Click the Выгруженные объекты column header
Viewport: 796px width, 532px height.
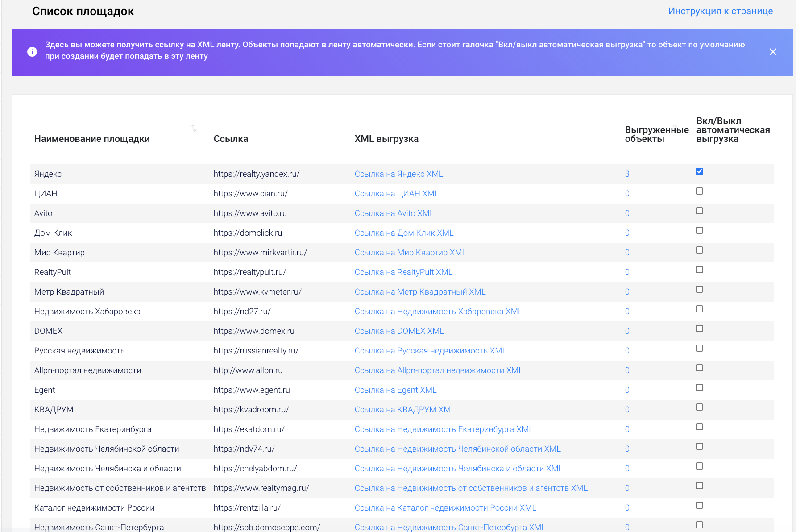(657, 134)
